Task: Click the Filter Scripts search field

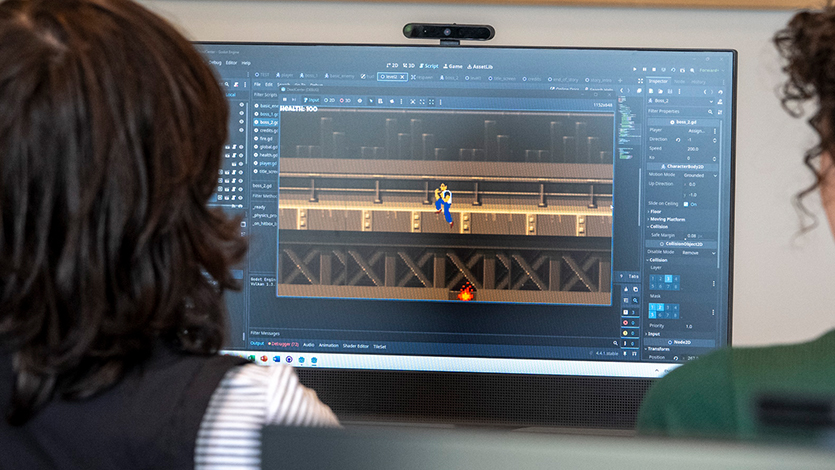Action: point(265,95)
